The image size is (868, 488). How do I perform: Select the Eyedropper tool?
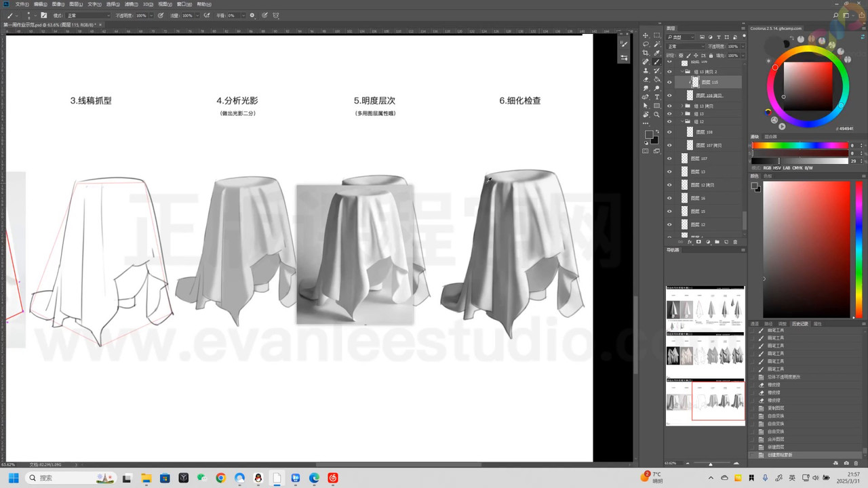click(657, 53)
